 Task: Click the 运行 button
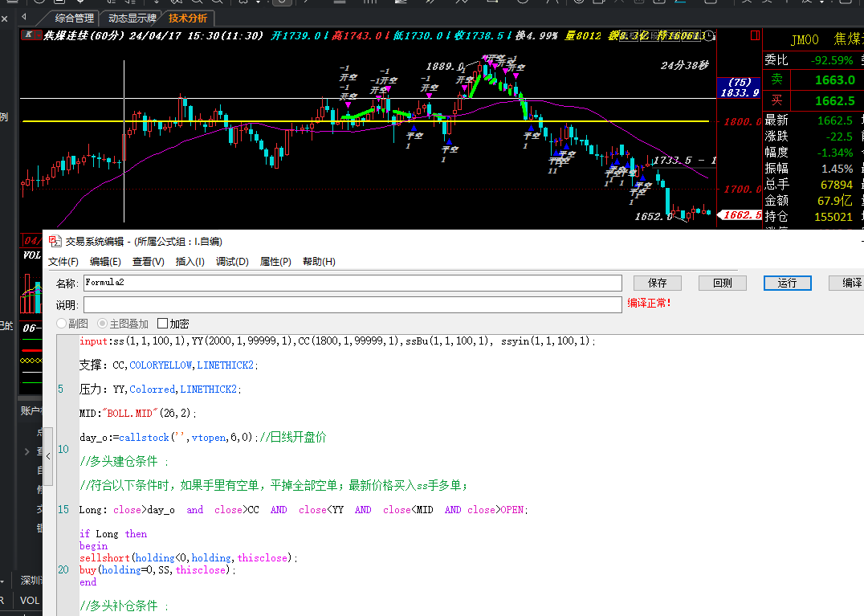coord(788,284)
